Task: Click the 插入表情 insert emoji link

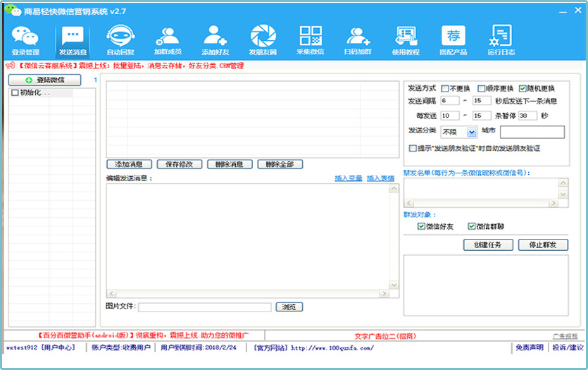Action: click(x=381, y=178)
